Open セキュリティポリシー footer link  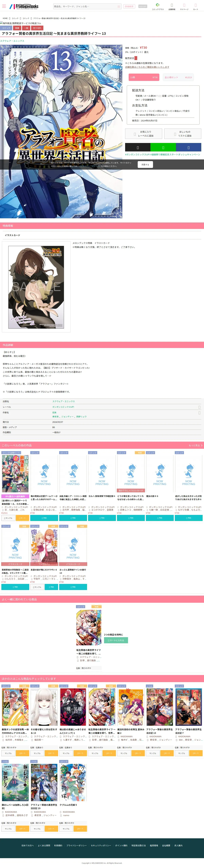[101, 845]
